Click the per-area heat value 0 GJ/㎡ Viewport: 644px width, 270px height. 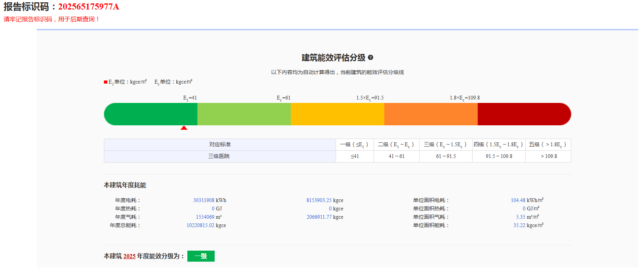(531, 208)
